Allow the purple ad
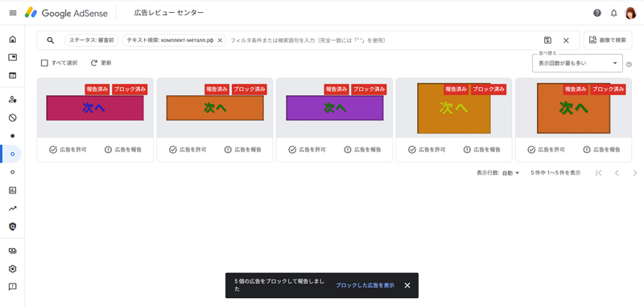Image resolution: width=644 pixels, height=307 pixels. [x=308, y=150]
